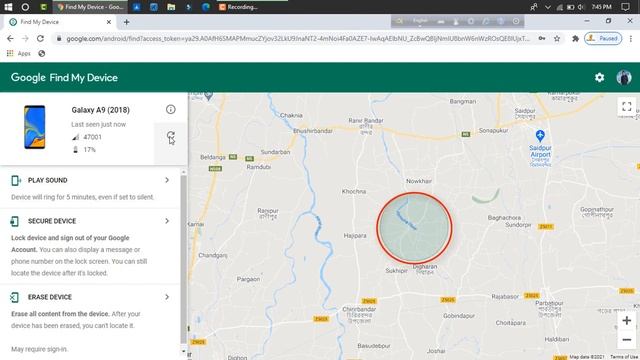
Task: Click the volume icon in system tray
Action: pyautogui.click(x=582, y=7)
